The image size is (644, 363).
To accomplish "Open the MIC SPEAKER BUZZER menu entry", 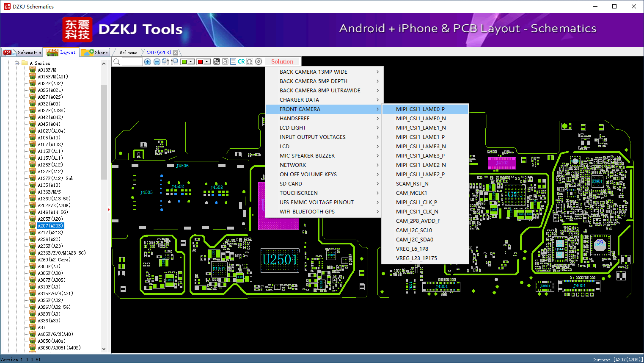I will coord(325,156).
